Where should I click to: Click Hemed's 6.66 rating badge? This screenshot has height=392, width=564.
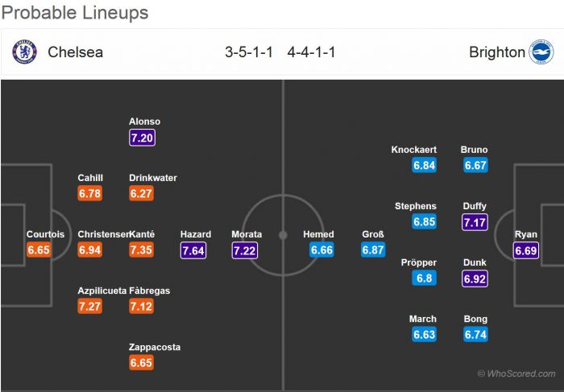click(321, 250)
